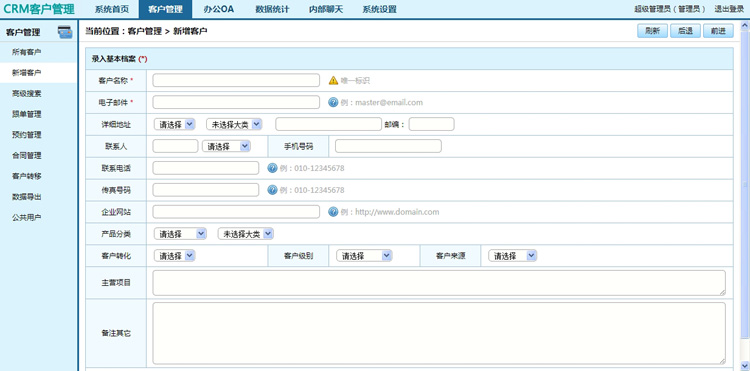The height and width of the screenshot is (371, 750).
Task: Go to the 数据统计 tab
Action: pyautogui.click(x=272, y=9)
